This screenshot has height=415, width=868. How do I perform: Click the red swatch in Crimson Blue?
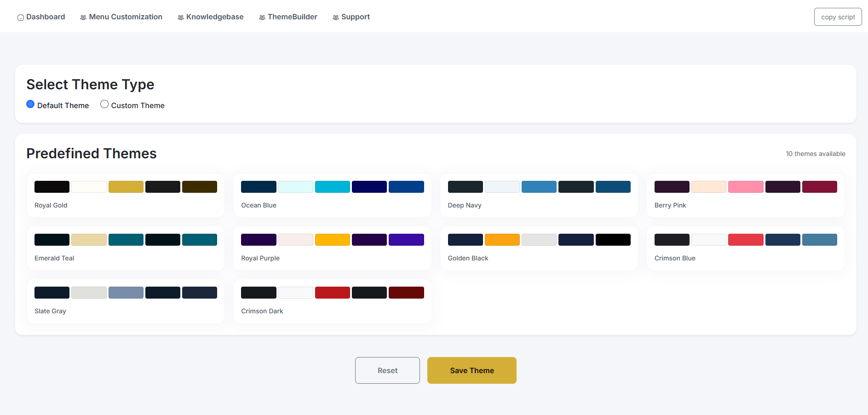pos(746,240)
